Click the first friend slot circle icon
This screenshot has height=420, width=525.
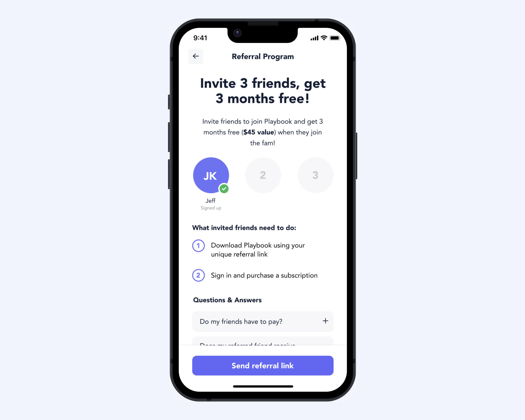(211, 175)
